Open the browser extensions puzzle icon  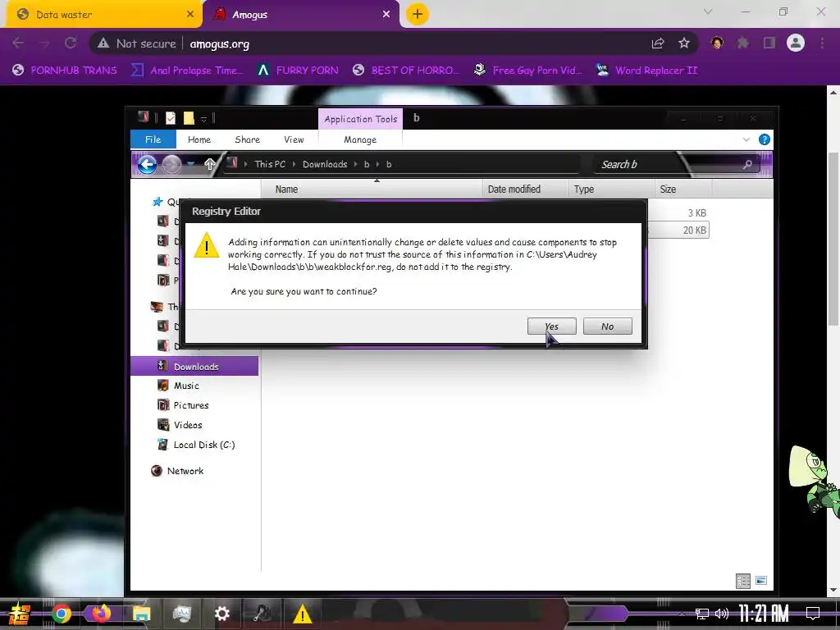coord(743,43)
